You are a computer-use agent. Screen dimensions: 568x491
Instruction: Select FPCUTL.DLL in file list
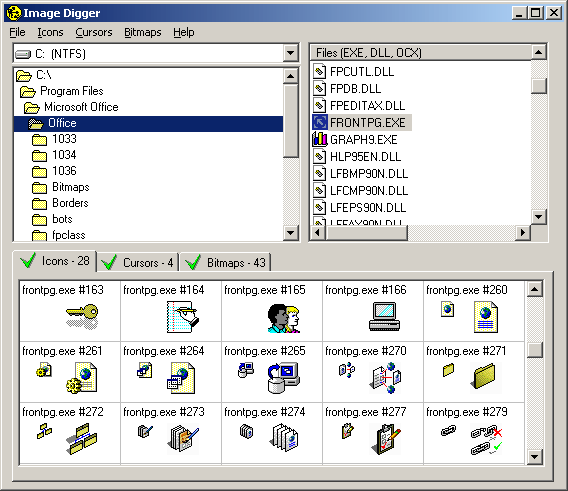pyautogui.click(x=354, y=72)
